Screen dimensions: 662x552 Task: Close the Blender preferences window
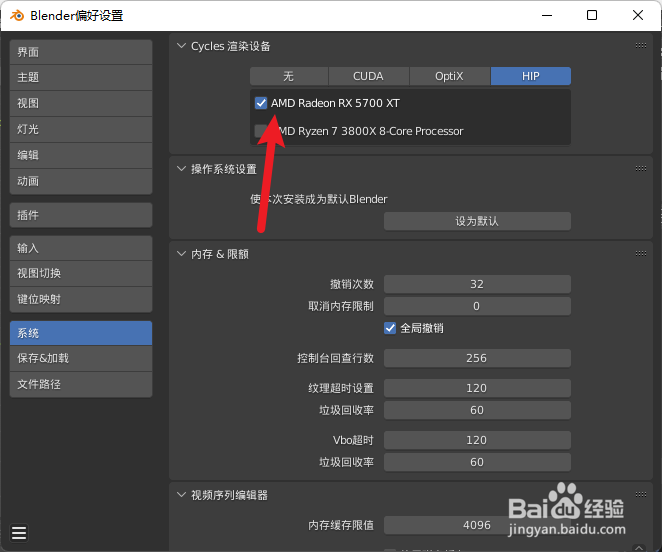point(638,15)
